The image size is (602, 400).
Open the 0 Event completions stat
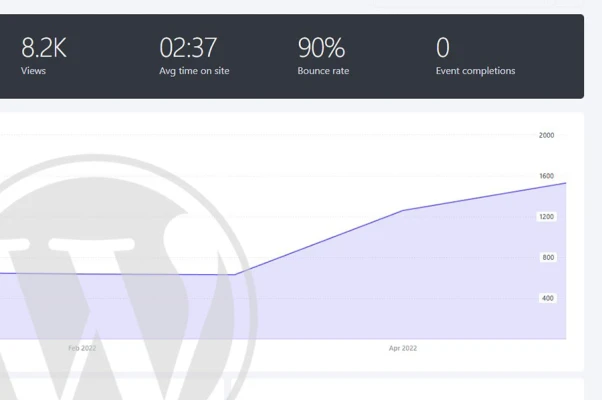tap(475, 56)
